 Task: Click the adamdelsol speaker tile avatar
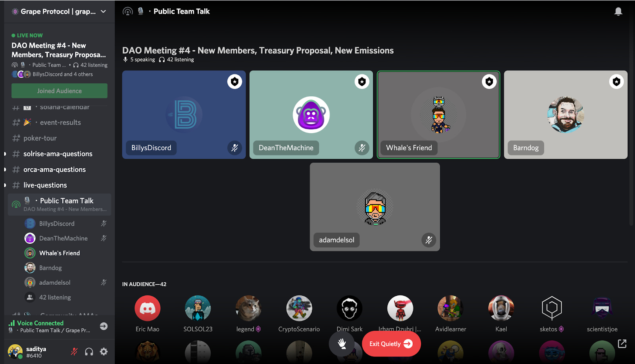coord(375,207)
